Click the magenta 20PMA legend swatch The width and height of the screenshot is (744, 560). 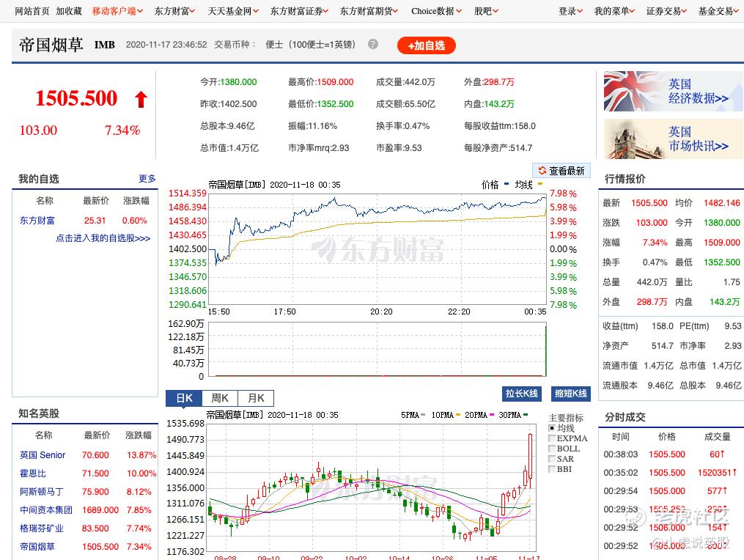click(492, 415)
